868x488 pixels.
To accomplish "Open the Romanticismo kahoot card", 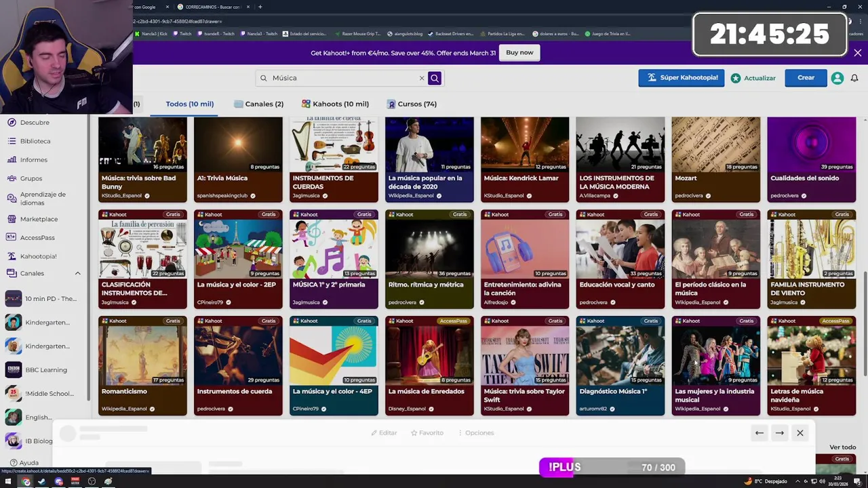I will coord(142,365).
